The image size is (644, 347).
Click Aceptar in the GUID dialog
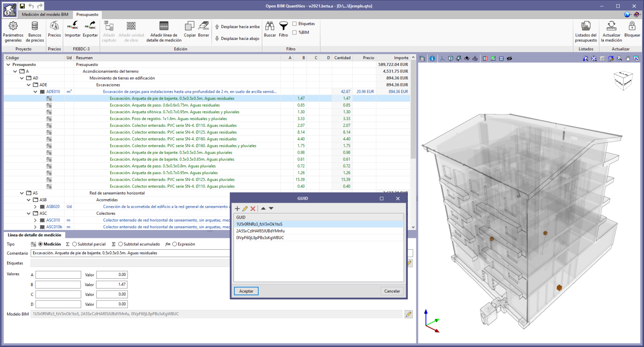tap(246, 291)
